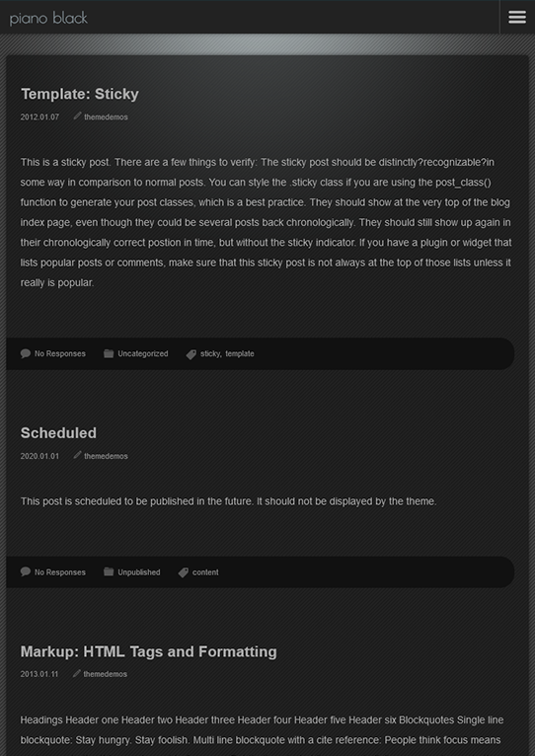This screenshot has width=535, height=756.
Task: Select the sticky tag link
Action: pos(210,354)
